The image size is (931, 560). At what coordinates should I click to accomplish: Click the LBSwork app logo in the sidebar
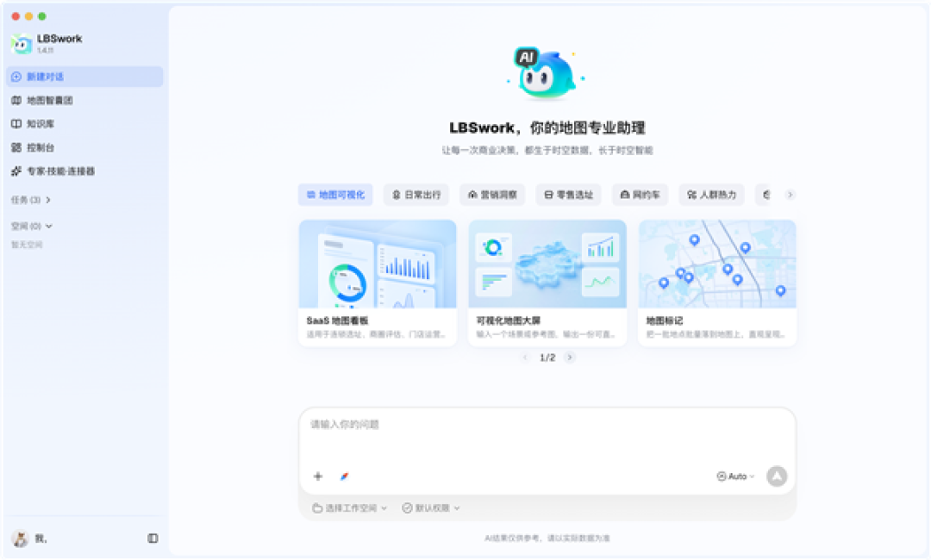(22, 43)
